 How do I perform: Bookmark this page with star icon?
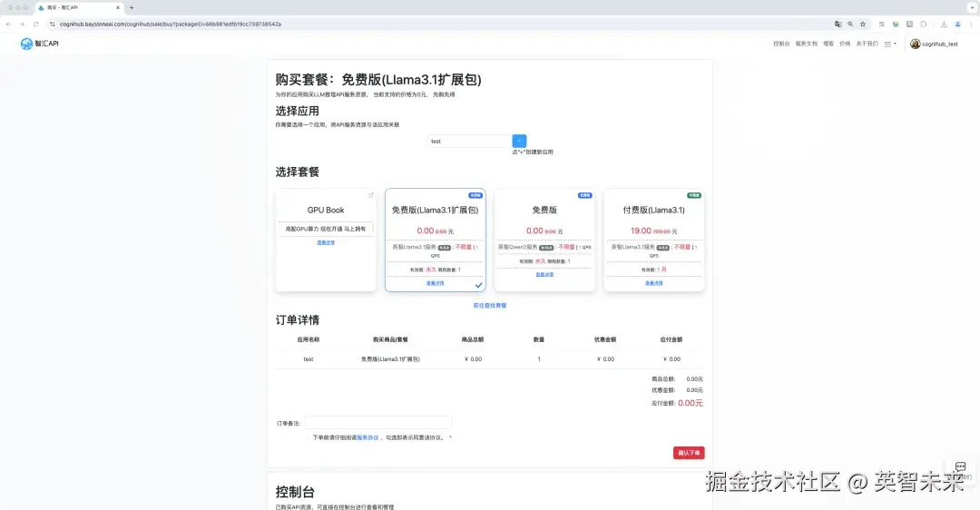point(863,24)
